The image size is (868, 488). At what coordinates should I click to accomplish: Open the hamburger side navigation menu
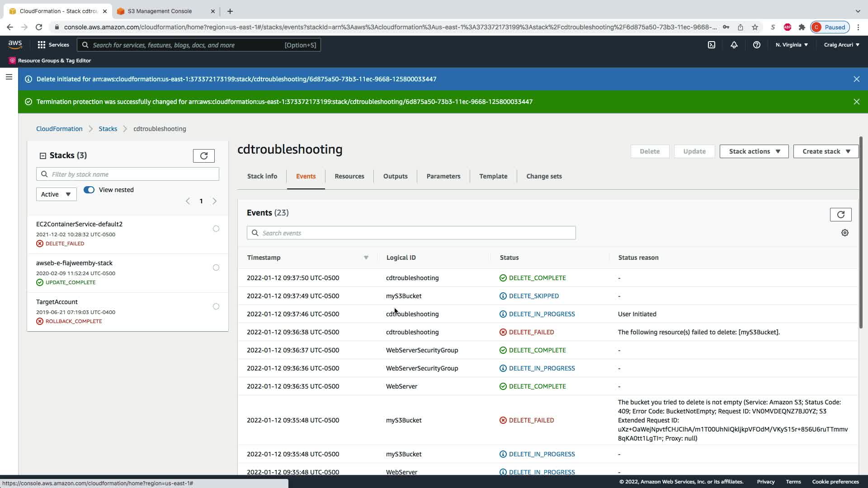(9, 77)
